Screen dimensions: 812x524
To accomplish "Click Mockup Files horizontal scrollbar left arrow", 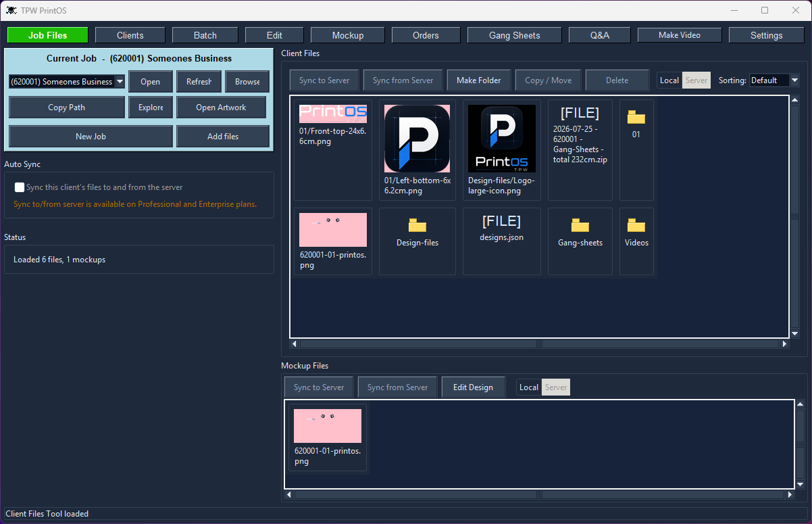I will click(288, 495).
